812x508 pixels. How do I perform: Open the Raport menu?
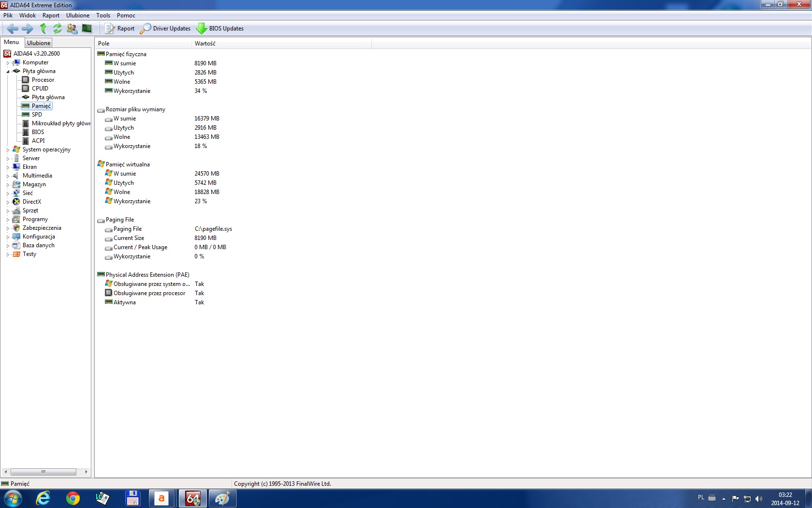click(x=51, y=15)
